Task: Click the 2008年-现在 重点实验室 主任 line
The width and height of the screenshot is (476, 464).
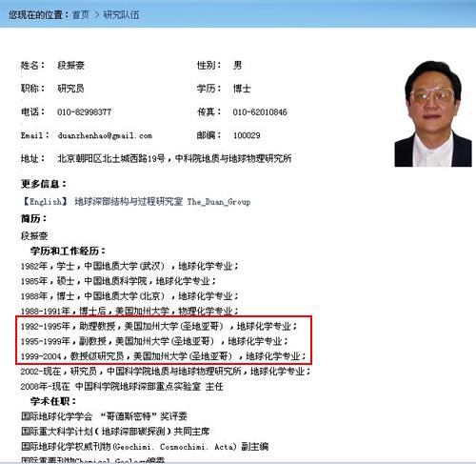Action: point(122,386)
